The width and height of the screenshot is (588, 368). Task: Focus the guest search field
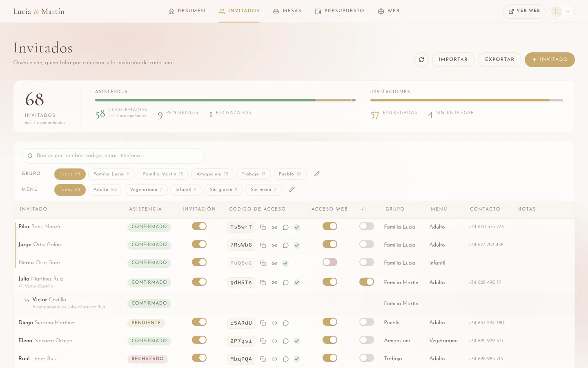click(x=113, y=156)
